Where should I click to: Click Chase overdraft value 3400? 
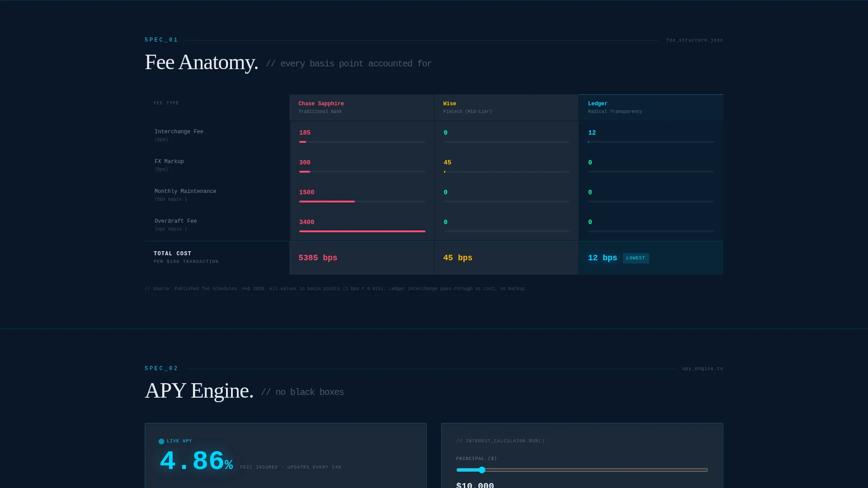pos(307,222)
